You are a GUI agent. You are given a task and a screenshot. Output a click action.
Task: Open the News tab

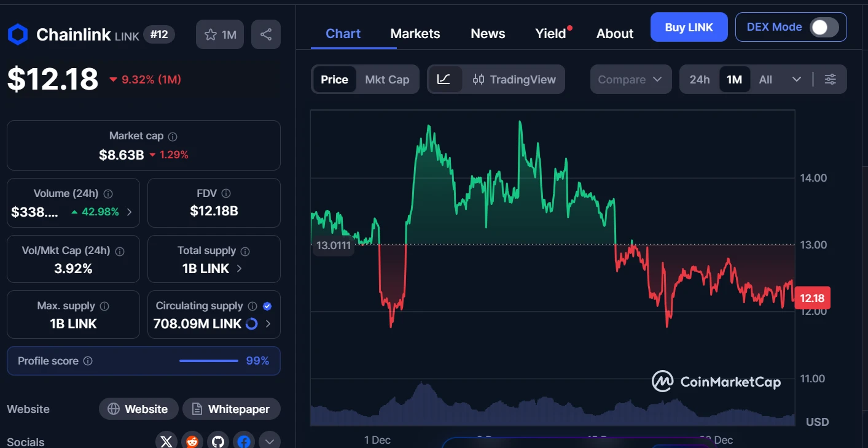[x=487, y=33]
